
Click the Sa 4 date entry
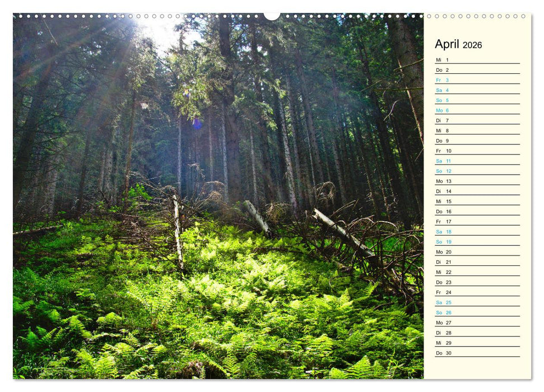[x=443, y=90]
